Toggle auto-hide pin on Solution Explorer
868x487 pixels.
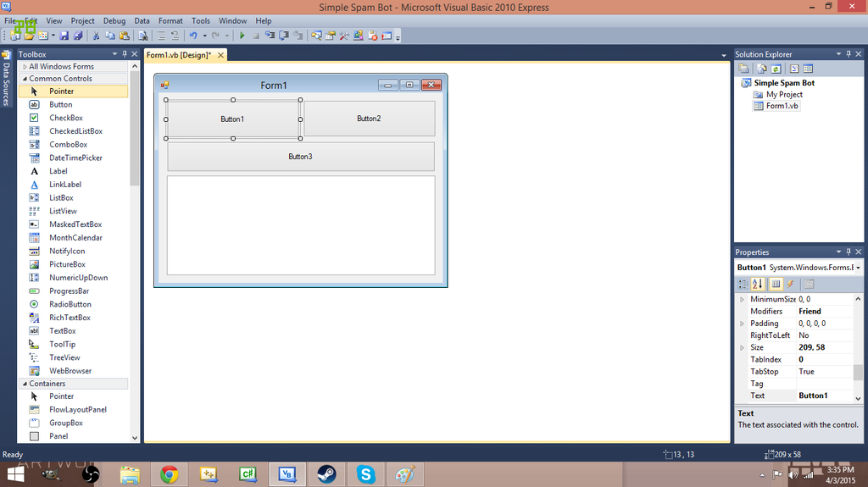point(849,54)
